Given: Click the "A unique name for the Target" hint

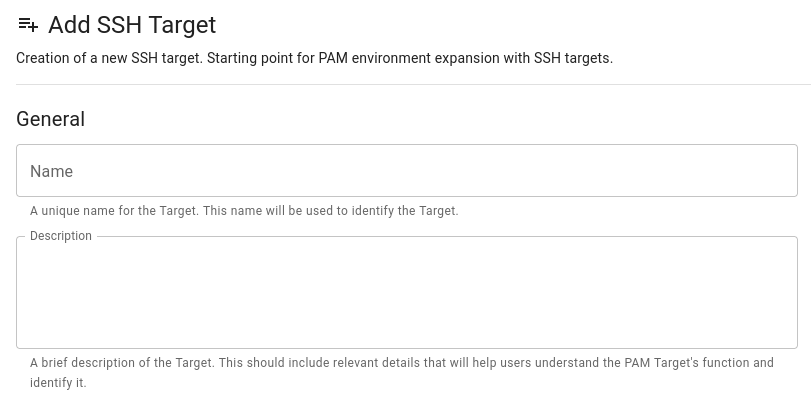Looking at the screenshot, I should click(114, 211).
